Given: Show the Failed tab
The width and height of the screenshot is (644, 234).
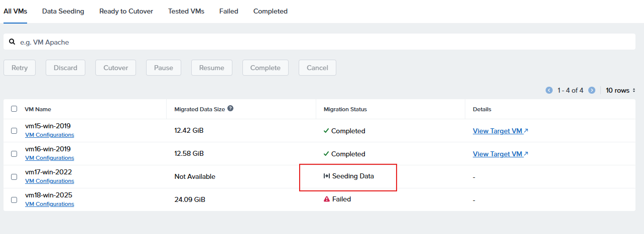Looking at the screenshot, I should pyautogui.click(x=228, y=11).
